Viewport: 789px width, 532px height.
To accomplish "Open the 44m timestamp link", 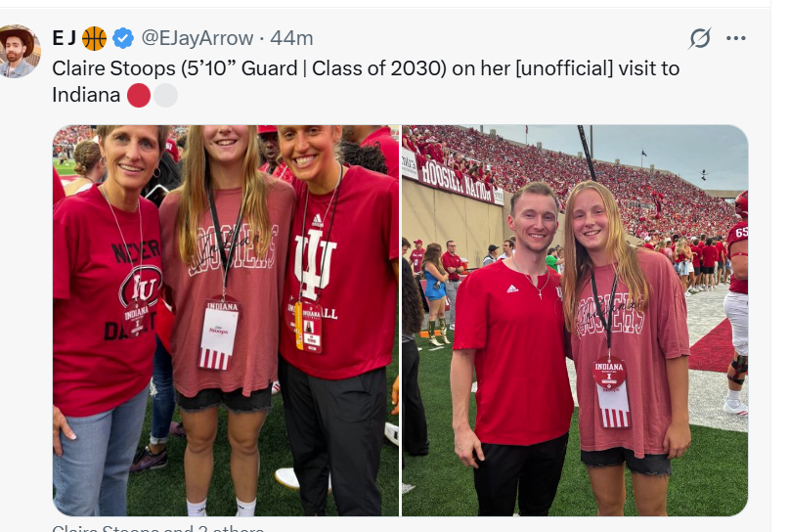I will tap(291, 38).
